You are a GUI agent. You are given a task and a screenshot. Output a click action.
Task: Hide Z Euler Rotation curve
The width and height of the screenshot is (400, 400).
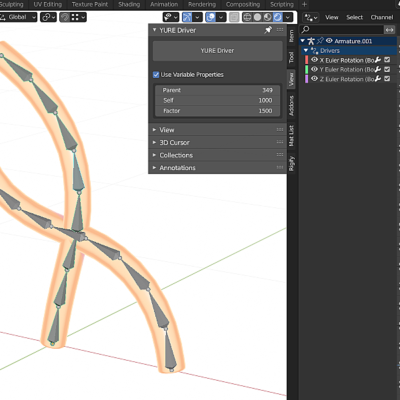click(x=314, y=79)
